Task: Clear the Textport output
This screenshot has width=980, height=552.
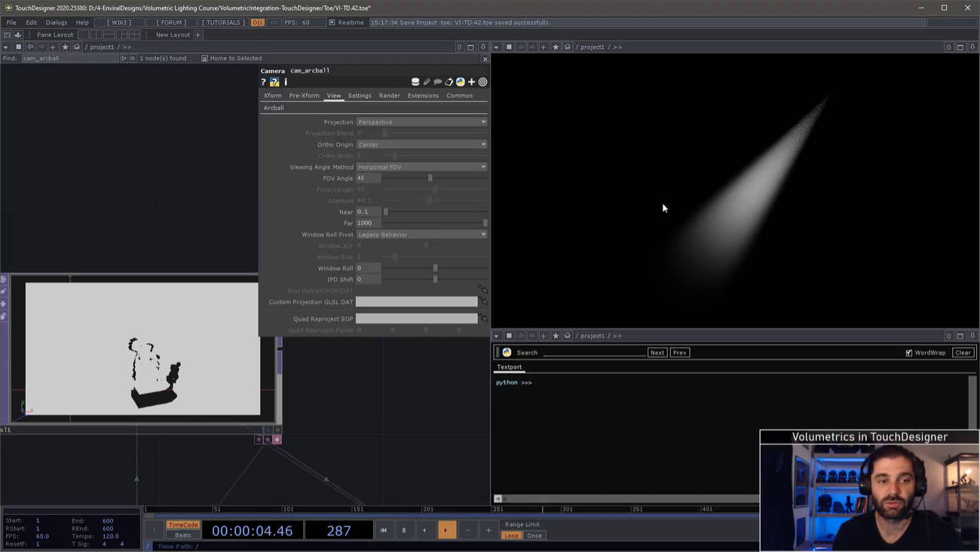Action: [963, 352]
